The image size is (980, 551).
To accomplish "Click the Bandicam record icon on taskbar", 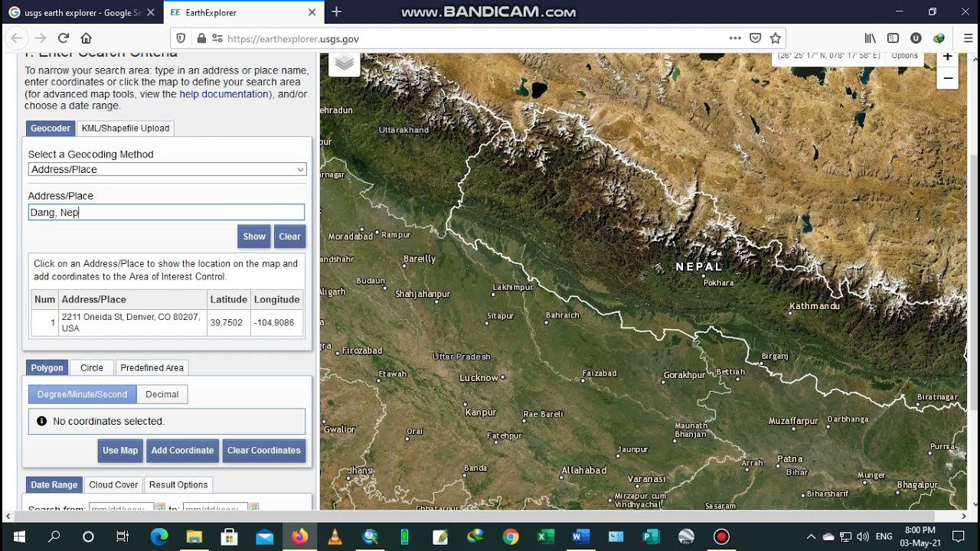I will point(721,536).
